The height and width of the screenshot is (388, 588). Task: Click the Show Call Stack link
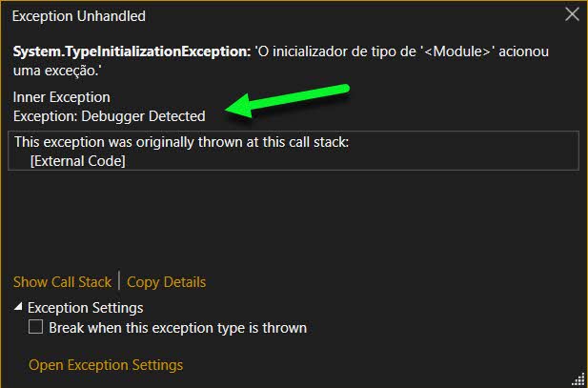pos(62,282)
